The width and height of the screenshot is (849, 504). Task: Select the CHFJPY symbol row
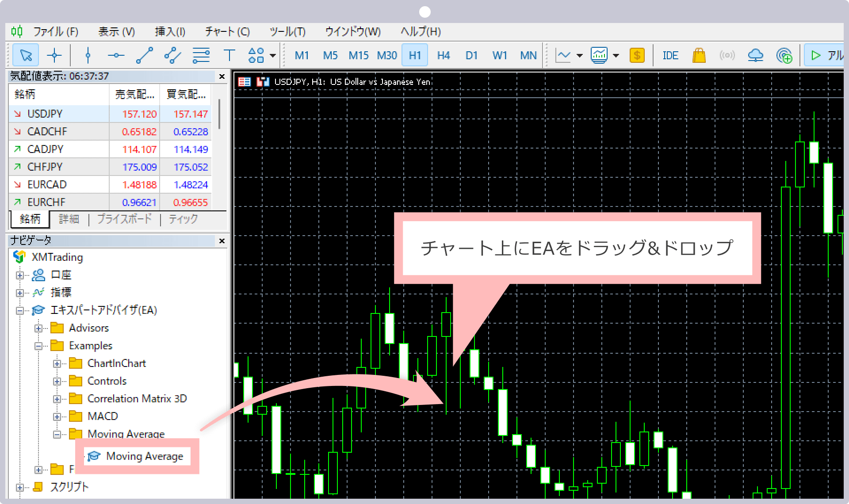click(110, 167)
